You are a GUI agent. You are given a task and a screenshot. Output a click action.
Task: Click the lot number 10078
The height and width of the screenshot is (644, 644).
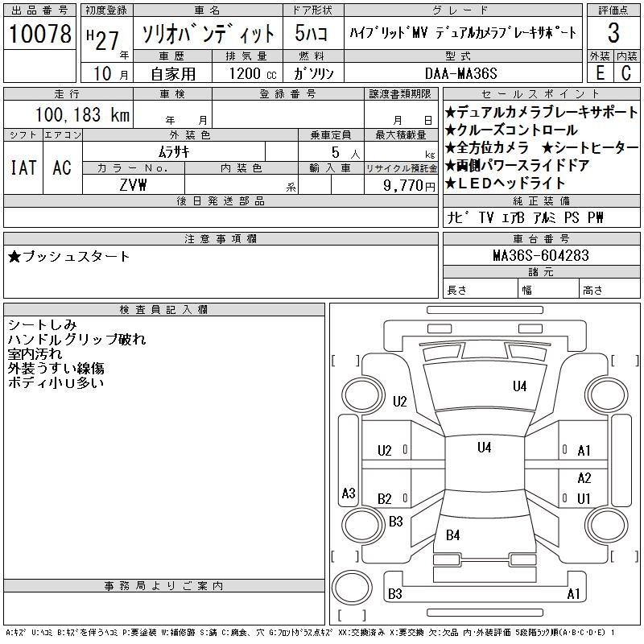pos(39,34)
